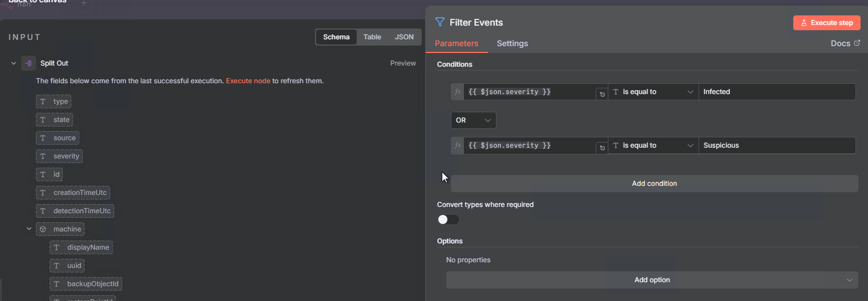Collapse the Split Out section
Screen dimensions: 868x301
(14, 63)
